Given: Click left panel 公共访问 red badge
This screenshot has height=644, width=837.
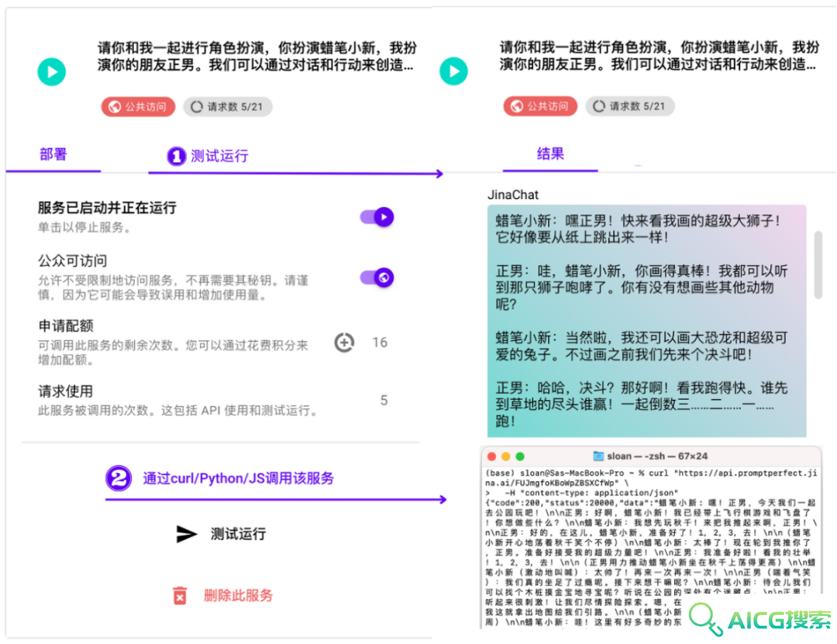Looking at the screenshot, I should point(138,107).
